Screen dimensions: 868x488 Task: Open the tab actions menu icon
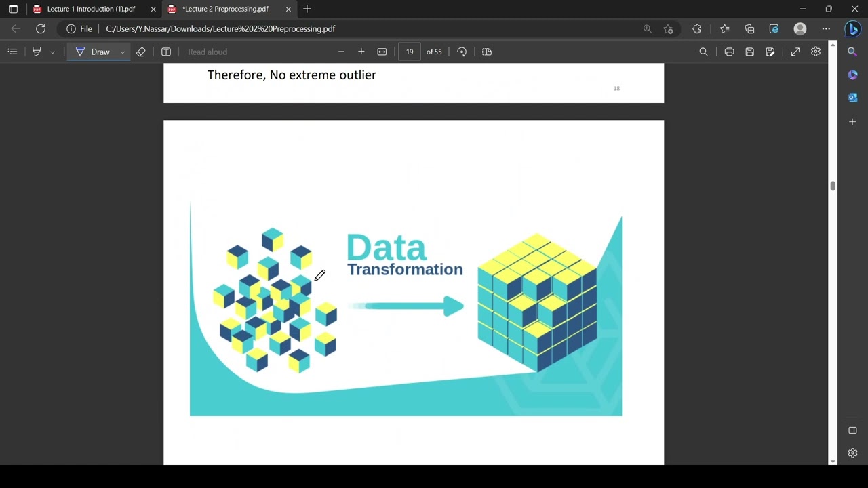(x=14, y=9)
